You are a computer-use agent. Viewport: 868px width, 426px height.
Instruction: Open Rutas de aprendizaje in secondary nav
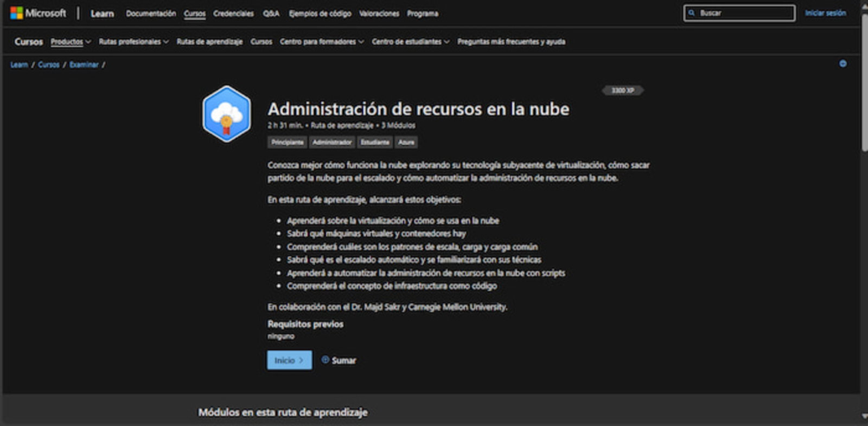209,42
